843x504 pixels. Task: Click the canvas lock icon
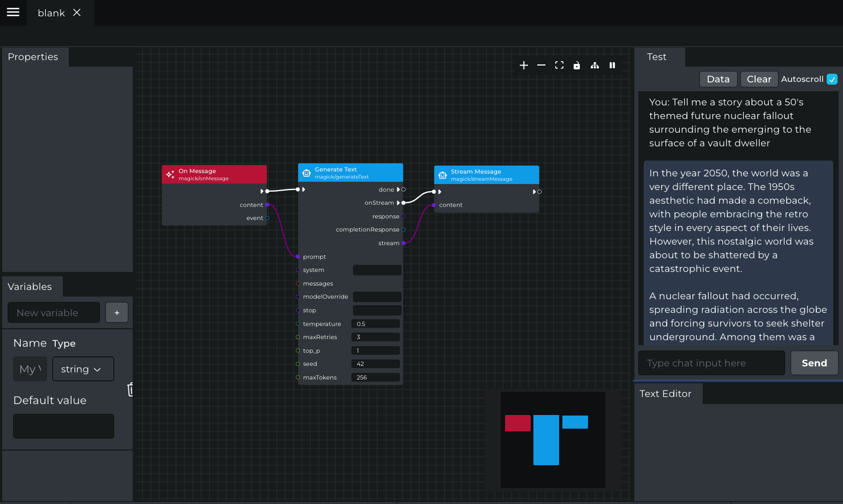click(577, 66)
